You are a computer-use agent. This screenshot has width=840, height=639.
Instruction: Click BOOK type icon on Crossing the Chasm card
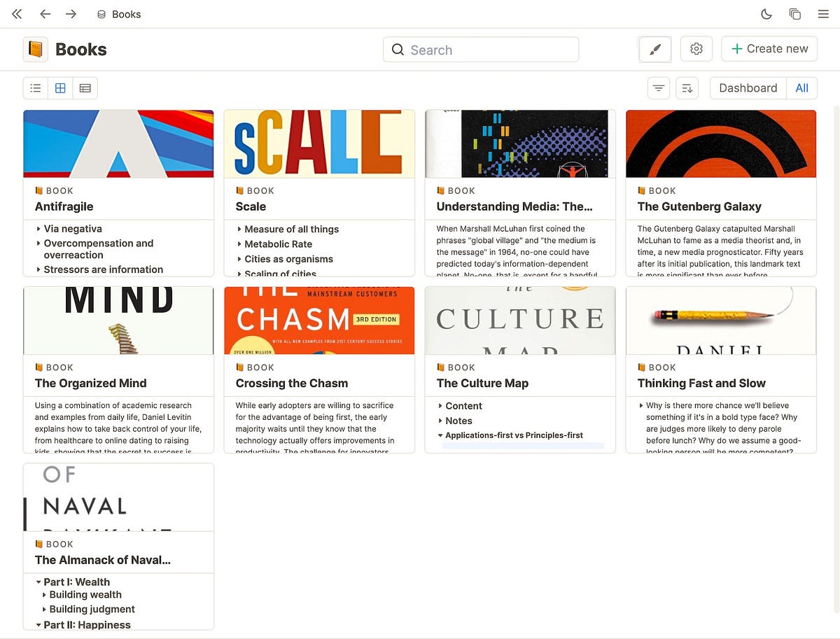point(240,367)
